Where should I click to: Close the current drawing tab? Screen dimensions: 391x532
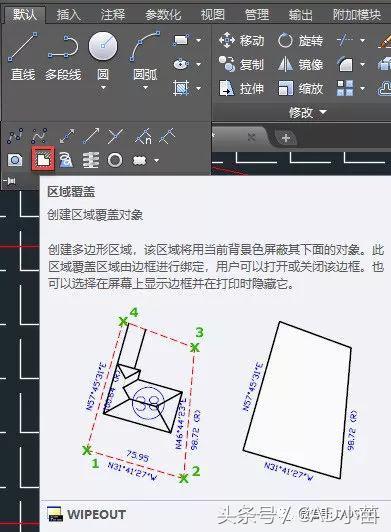pos(252,137)
